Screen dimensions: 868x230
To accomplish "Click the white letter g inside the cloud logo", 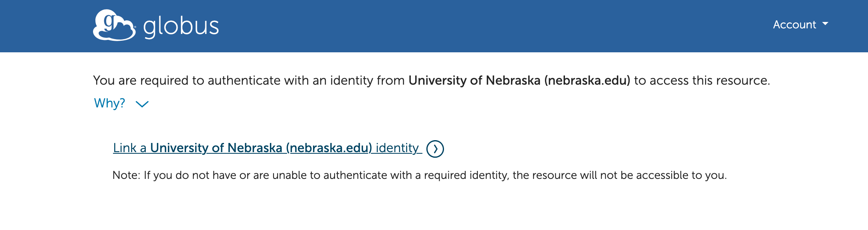I will click(109, 20).
